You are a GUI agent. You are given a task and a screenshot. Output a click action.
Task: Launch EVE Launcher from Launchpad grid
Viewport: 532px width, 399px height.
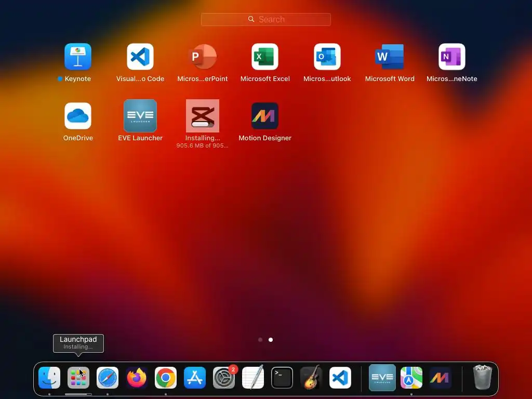tap(140, 116)
